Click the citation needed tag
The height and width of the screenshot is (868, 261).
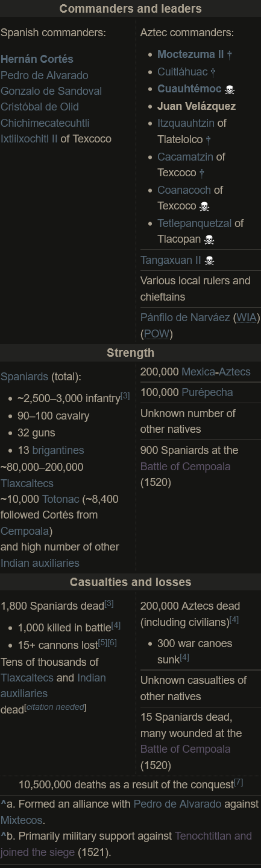pyautogui.click(x=55, y=707)
